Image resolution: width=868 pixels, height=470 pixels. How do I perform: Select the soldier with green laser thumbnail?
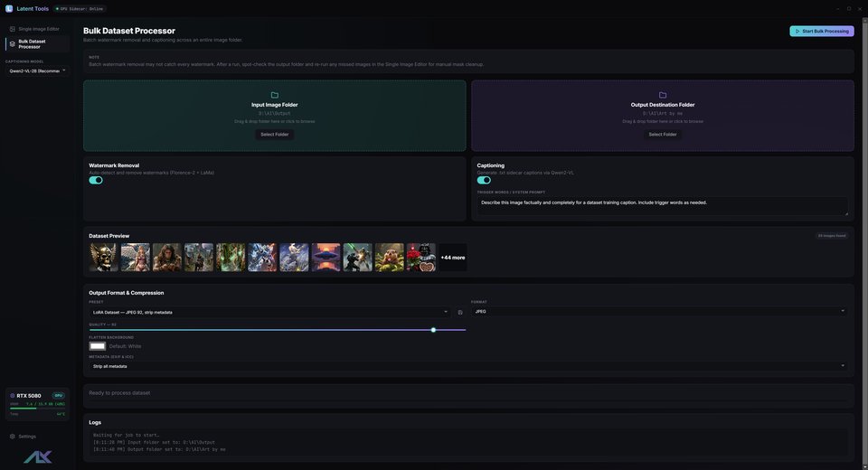(x=358, y=258)
